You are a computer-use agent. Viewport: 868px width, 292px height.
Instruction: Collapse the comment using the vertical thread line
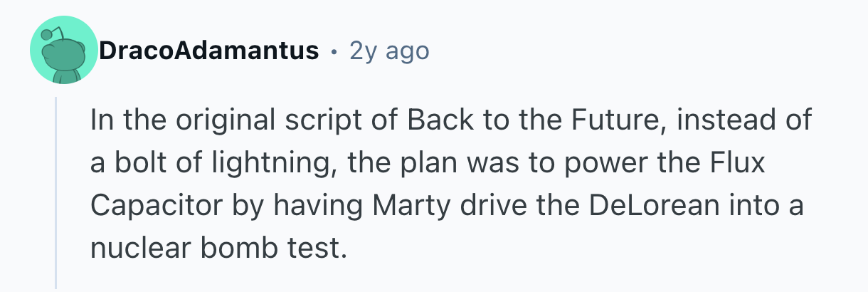coord(56,192)
